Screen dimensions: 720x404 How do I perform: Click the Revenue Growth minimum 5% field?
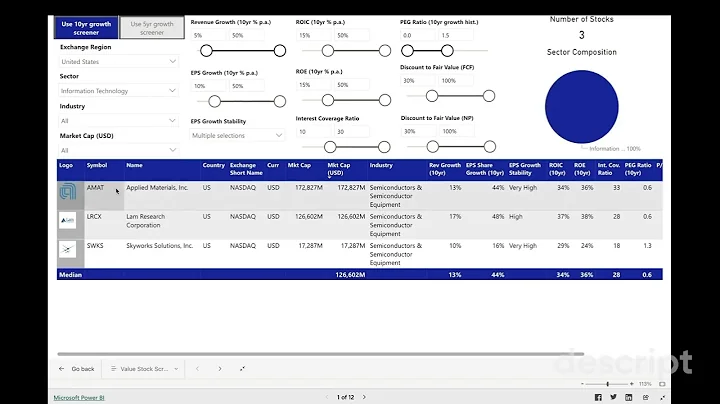pos(208,35)
